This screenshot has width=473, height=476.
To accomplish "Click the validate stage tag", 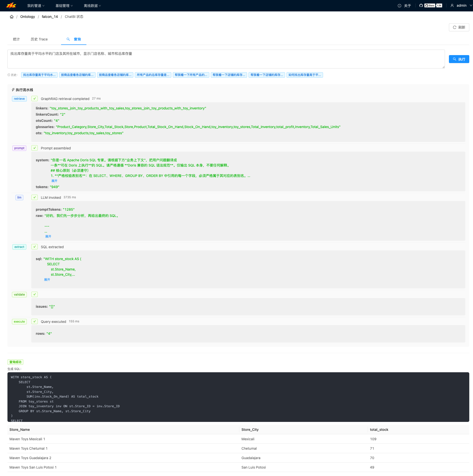I will [19, 295].
